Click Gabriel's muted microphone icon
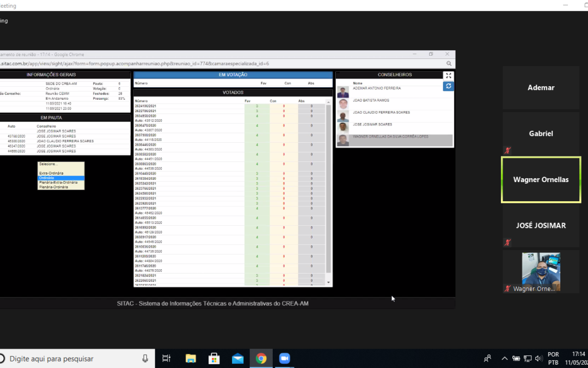Image resolution: width=588 pixels, height=368 pixels. pos(507,150)
